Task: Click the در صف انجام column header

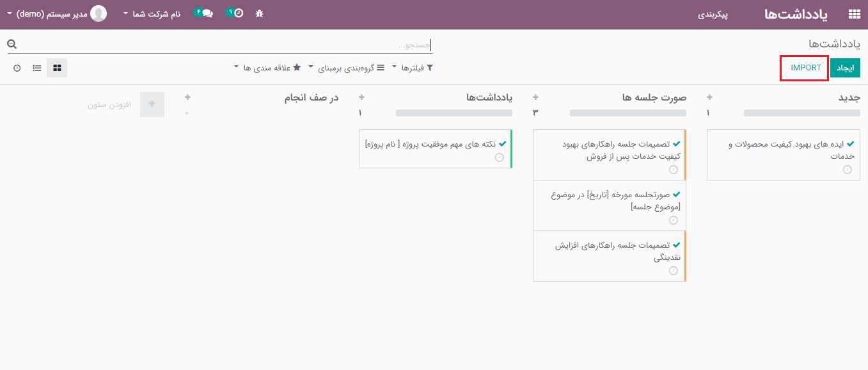Action: (312, 98)
